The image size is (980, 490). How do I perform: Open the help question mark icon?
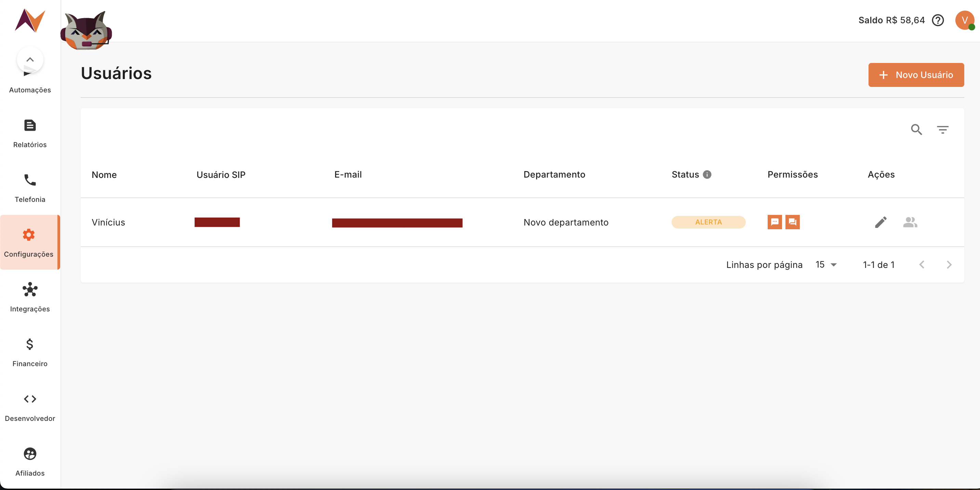click(938, 20)
